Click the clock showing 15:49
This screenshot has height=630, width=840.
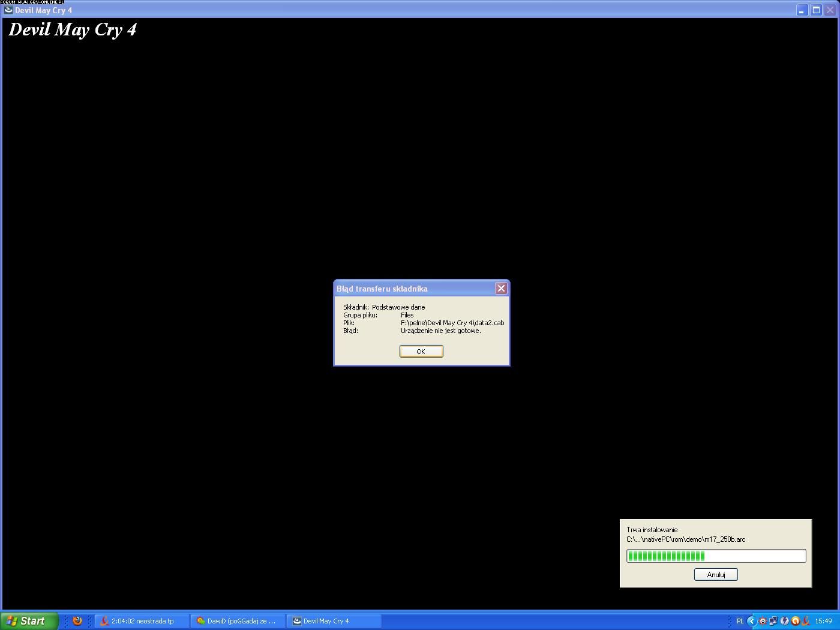pyautogui.click(x=824, y=621)
